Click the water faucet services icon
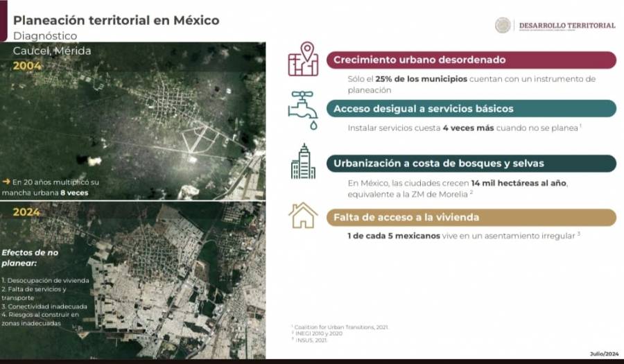Viewport: 624px width, 364px height. (x=303, y=110)
